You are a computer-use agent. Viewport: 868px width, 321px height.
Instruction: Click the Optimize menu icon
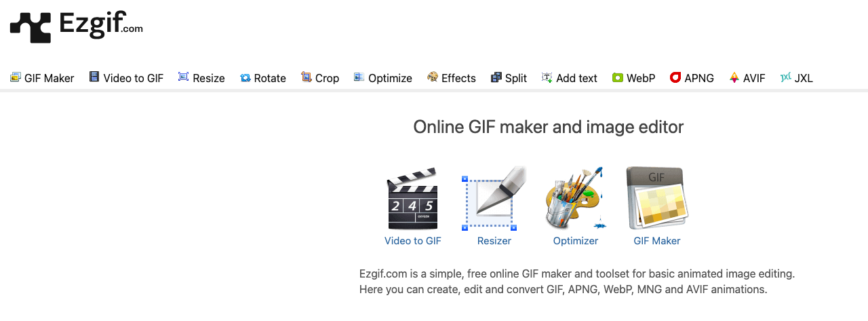(x=359, y=77)
